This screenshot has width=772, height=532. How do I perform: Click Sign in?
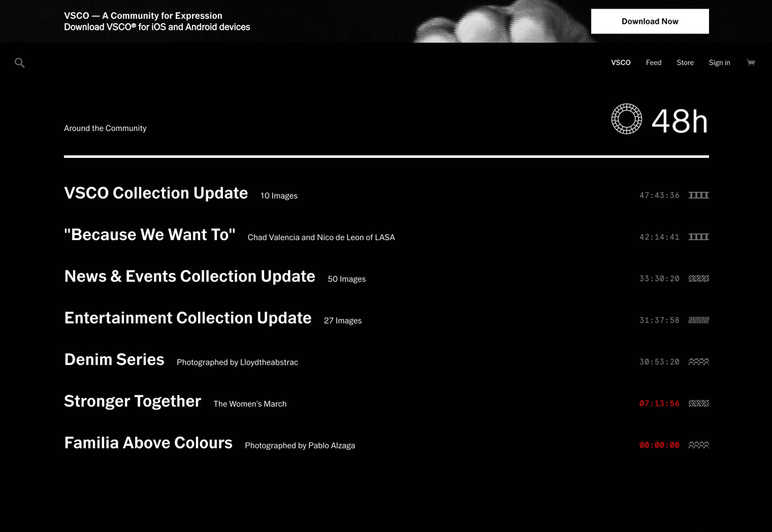click(719, 63)
